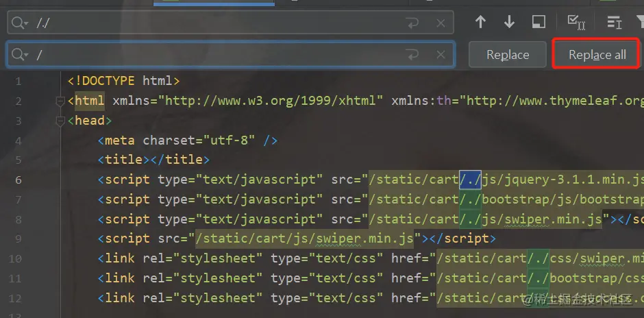This screenshot has height=318, width=644.
Task: Click the Replace all button
Action: tap(597, 55)
